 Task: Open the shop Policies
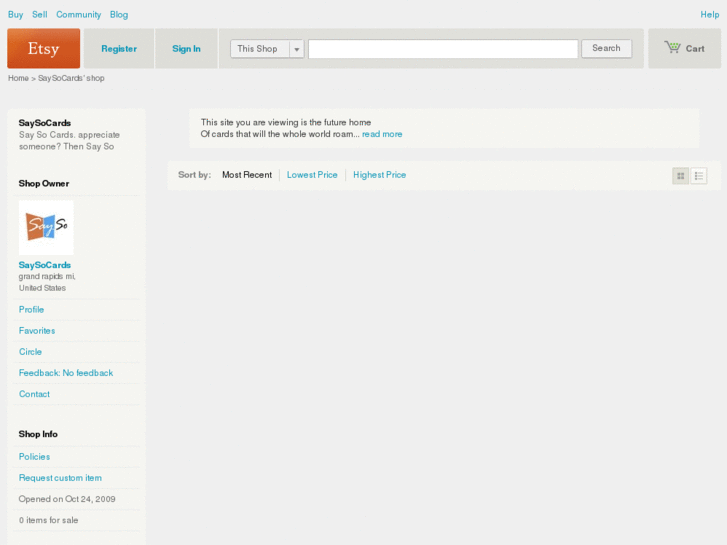tap(34, 456)
